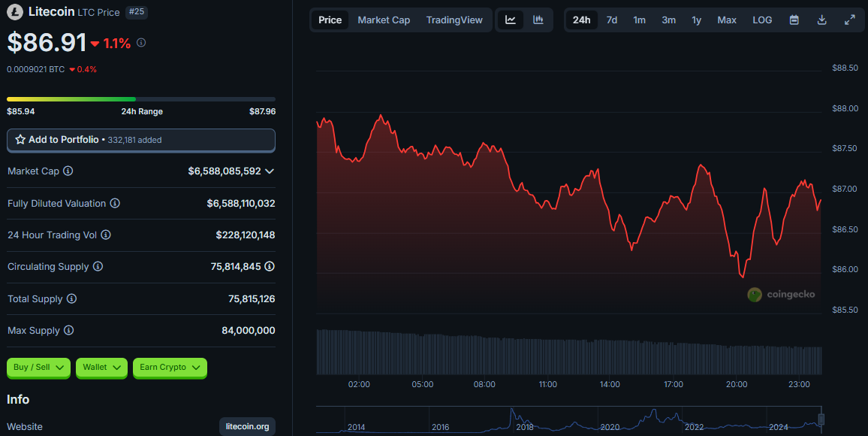The width and height of the screenshot is (868, 436).
Task: Open the litecoin.org website link
Action: pyautogui.click(x=248, y=426)
